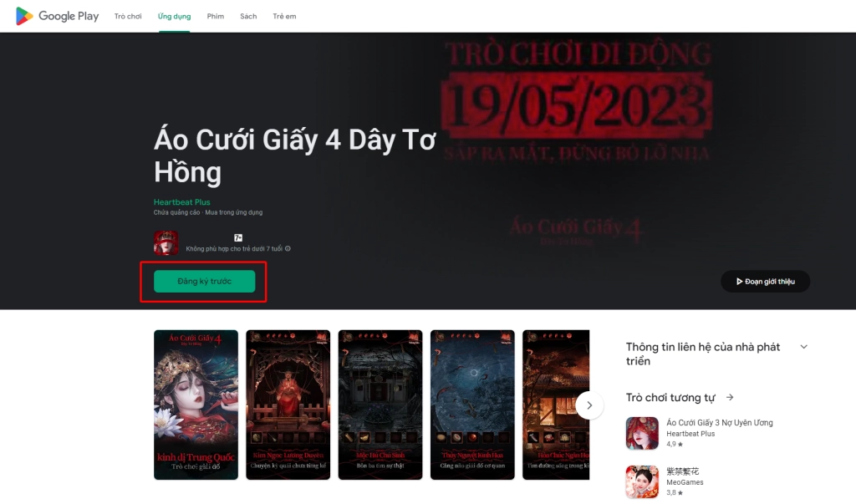
Task: Click the Đăng ký trước button
Action: tap(204, 281)
